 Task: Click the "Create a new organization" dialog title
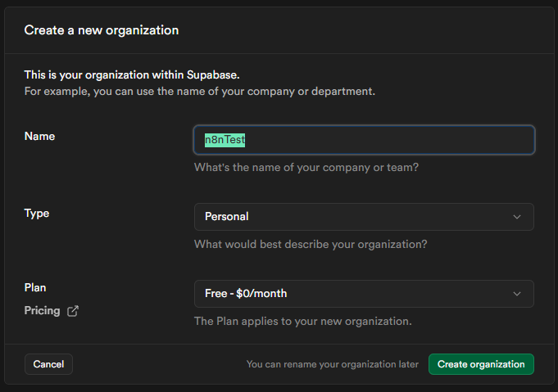coord(102,30)
